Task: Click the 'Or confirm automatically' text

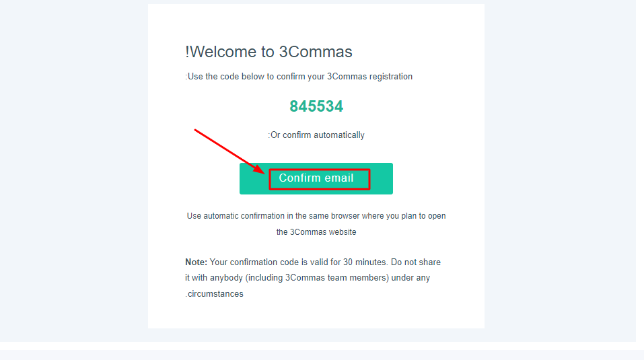Action: (316, 135)
